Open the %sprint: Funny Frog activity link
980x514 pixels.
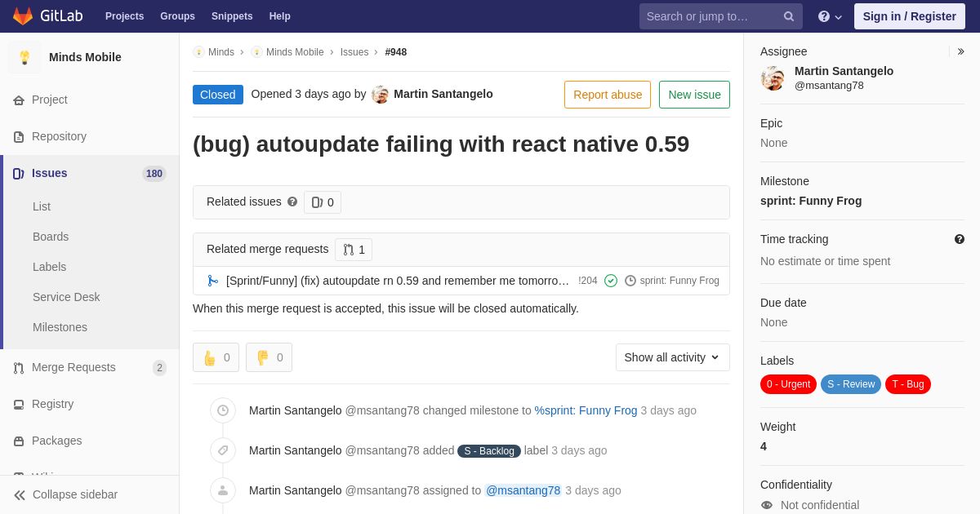[x=586, y=410]
